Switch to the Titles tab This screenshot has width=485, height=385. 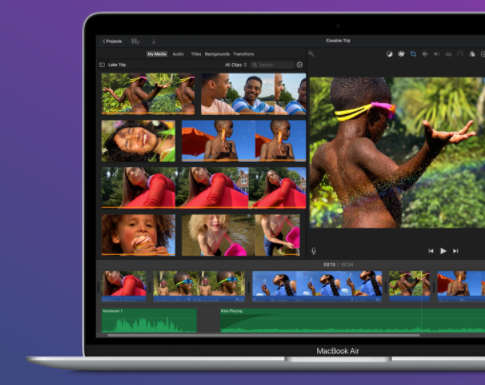coord(196,54)
